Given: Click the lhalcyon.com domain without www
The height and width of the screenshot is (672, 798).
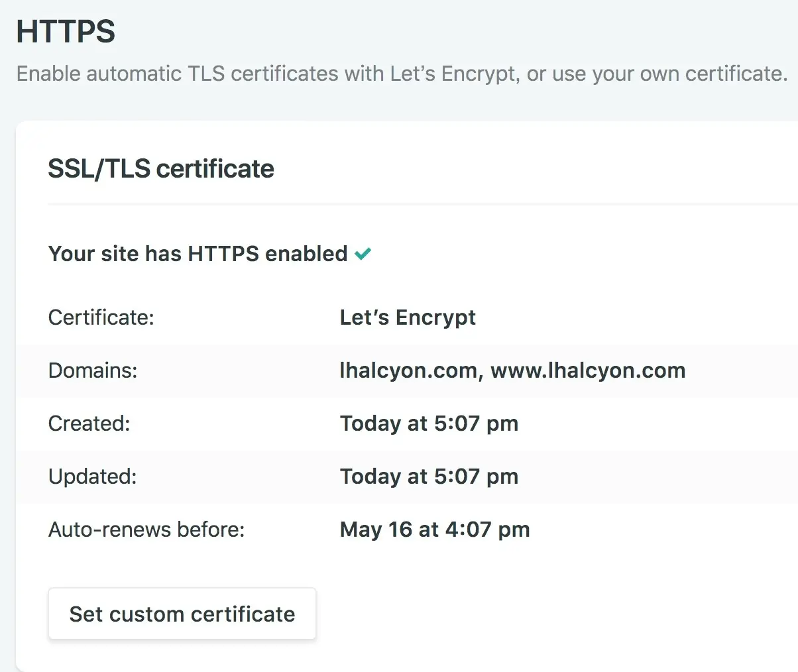Looking at the screenshot, I should (x=408, y=370).
